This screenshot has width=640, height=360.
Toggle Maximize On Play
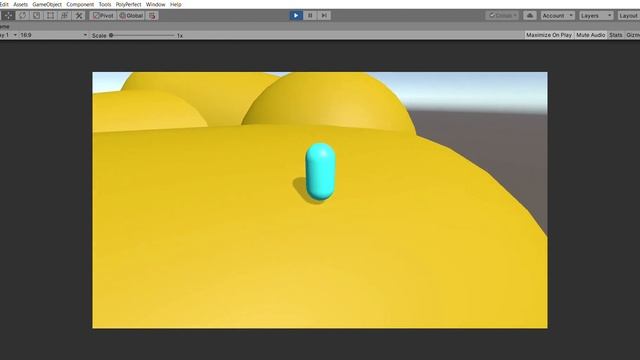(549, 35)
